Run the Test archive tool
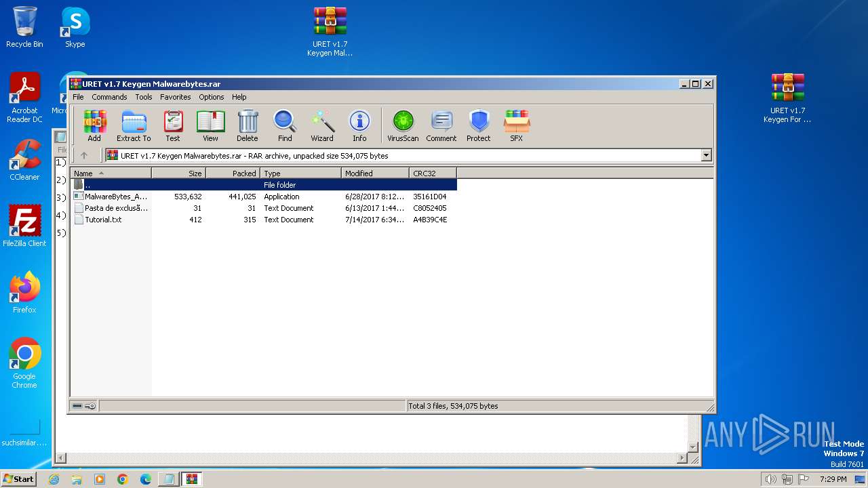The height and width of the screenshot is (488, 868). 173,126
